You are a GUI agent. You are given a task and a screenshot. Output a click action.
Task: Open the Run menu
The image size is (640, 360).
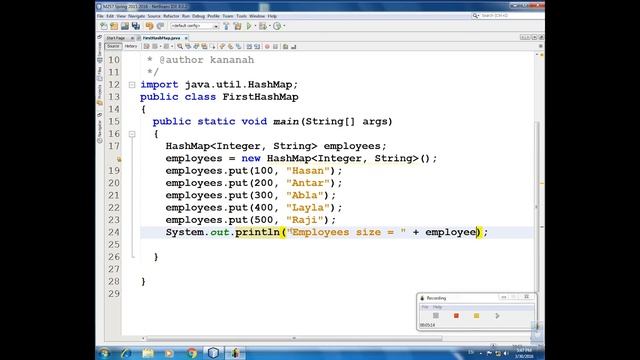pos(186,16)
